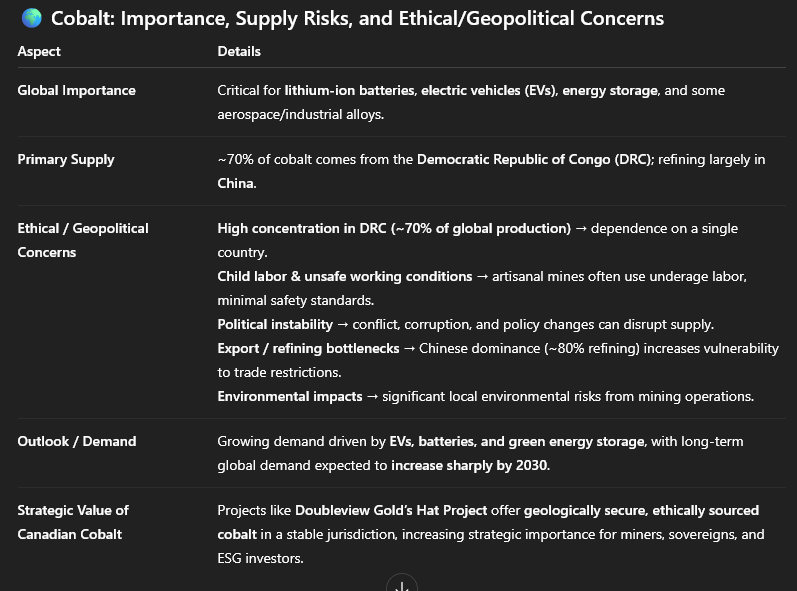
Task: Click increase sharply by 2030 text
Action: pyautogui.click(x=470, y=465)
